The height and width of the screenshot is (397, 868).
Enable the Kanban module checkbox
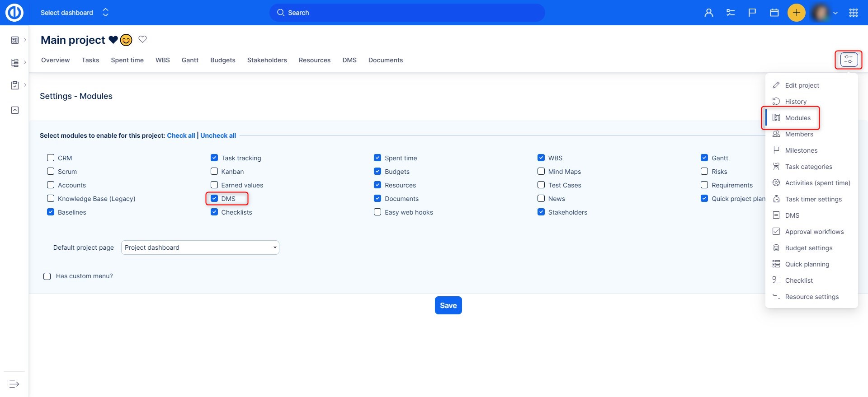pos(214,172)
